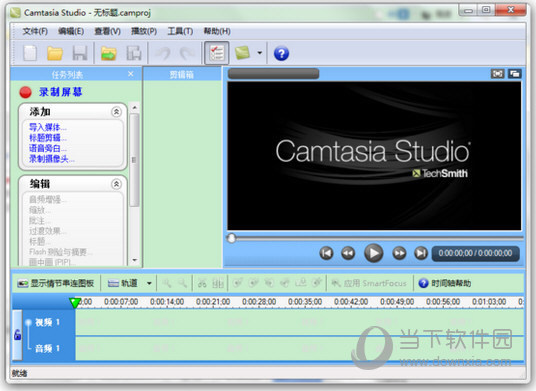Click the 录制摄像头 link
Viewport: 536px width, 391px height.
pos(51,159)
